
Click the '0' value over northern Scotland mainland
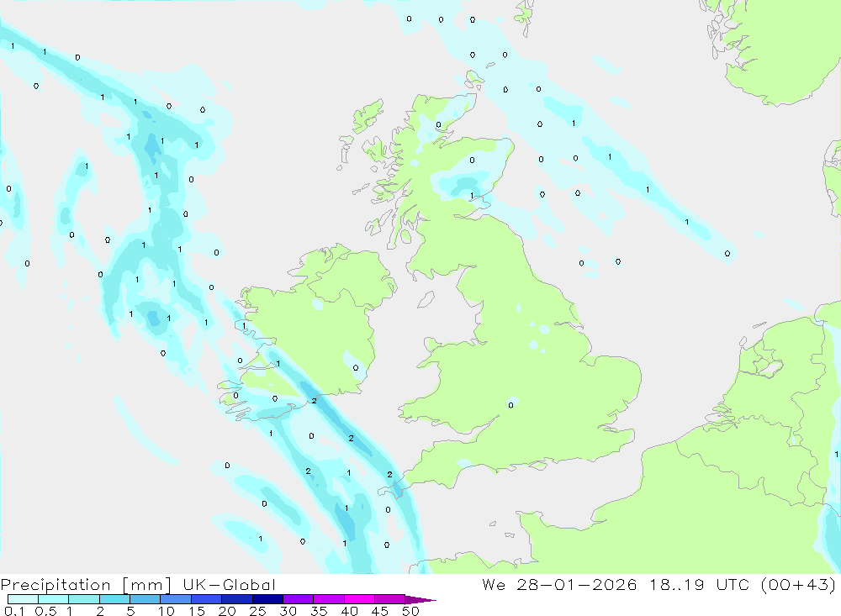(x=438, y=125)
